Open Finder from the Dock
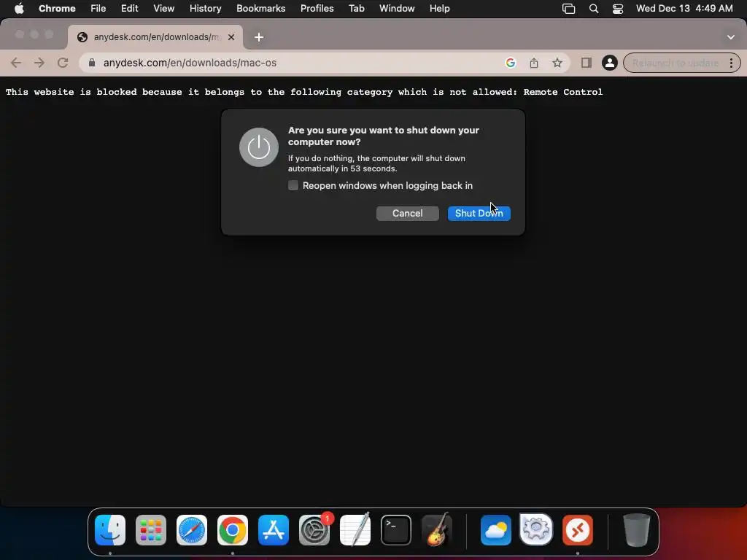The width and height of the screenshot is (747, 560). 110,530
